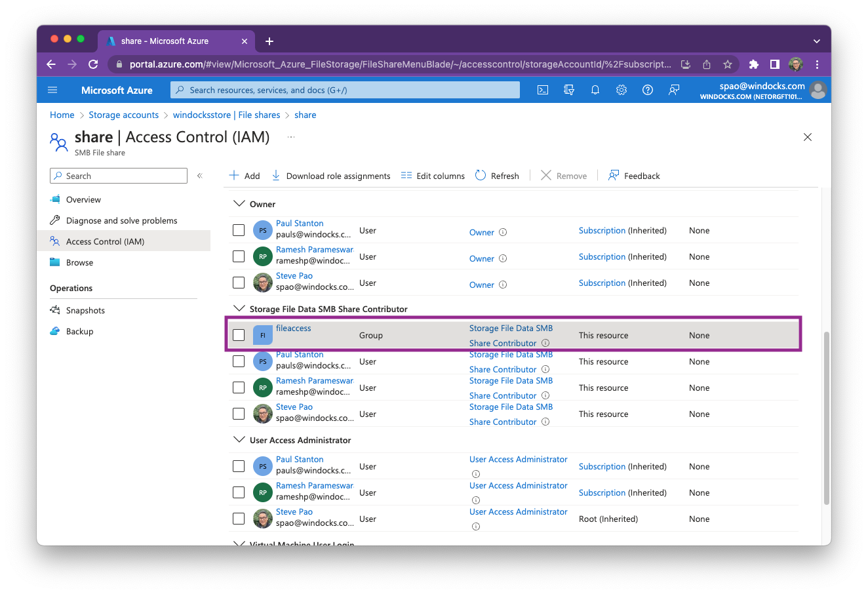
Task: Select Overview in the side menu
Action: click(83, 199)
